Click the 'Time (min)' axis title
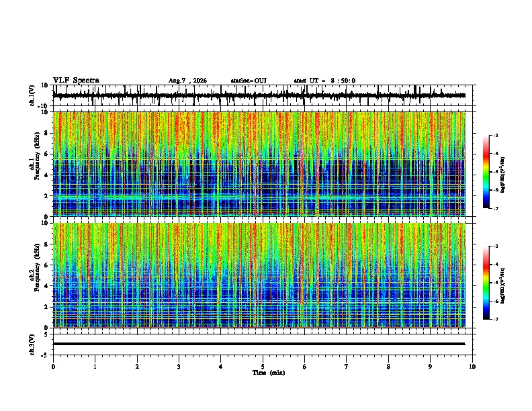This screenshot has width=532, height=411. point(269,373)
